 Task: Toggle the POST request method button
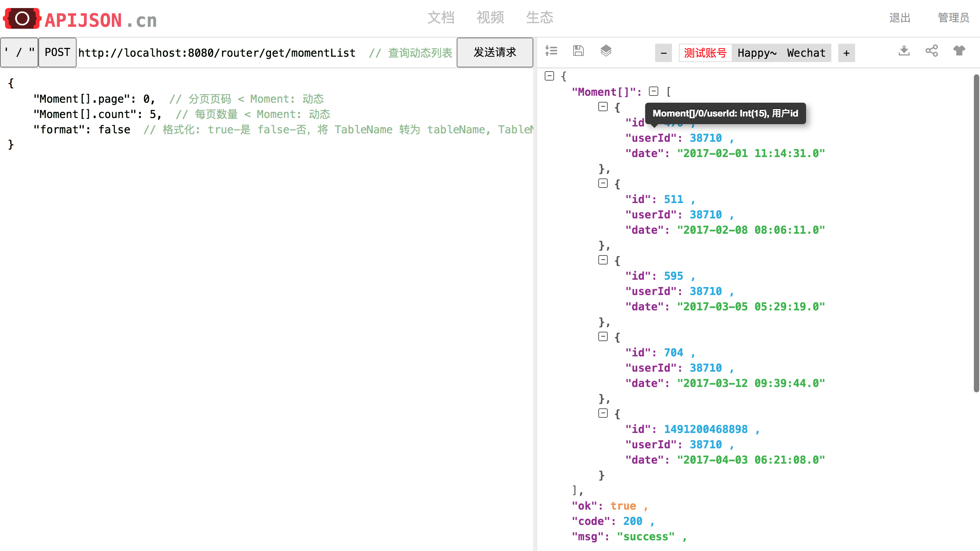[x=57, y=52]
